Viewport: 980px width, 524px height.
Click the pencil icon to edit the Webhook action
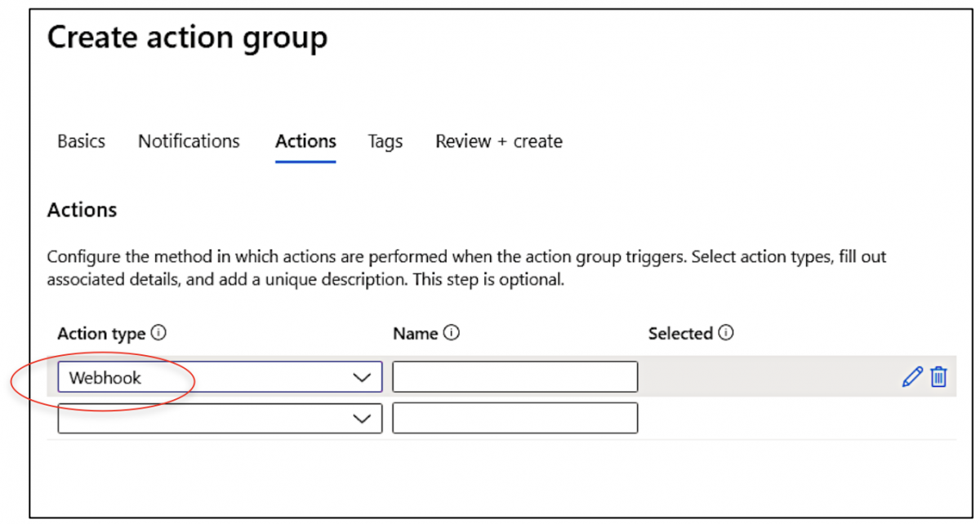(912, 376)
